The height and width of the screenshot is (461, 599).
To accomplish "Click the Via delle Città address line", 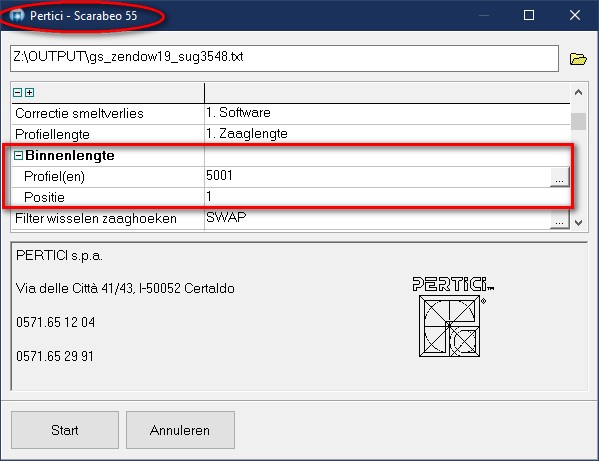I will 125,288.
